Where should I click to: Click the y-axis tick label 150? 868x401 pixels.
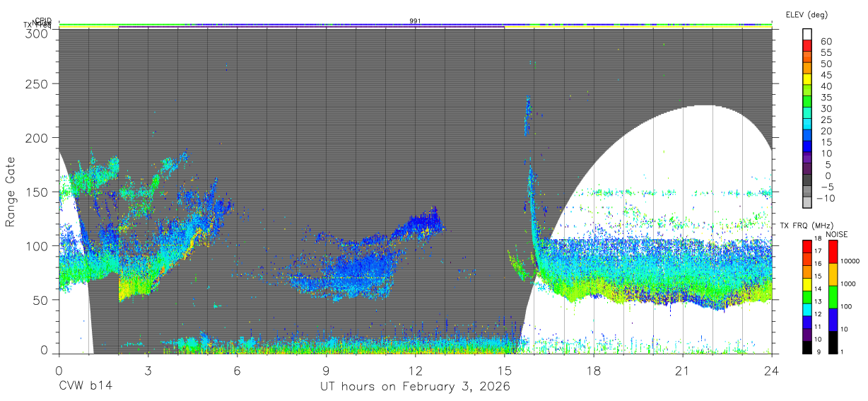[38, 192]
